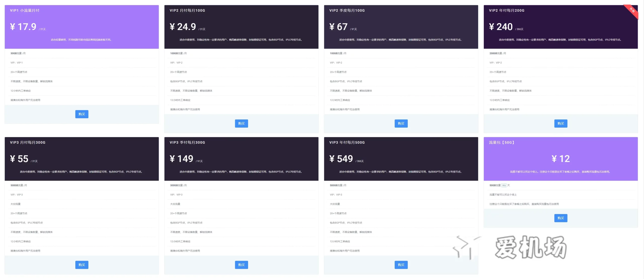Click the ¥ 17.9 price
This screenshot has width=644, height=279.
pyautogui.click(x=23, y=27)
